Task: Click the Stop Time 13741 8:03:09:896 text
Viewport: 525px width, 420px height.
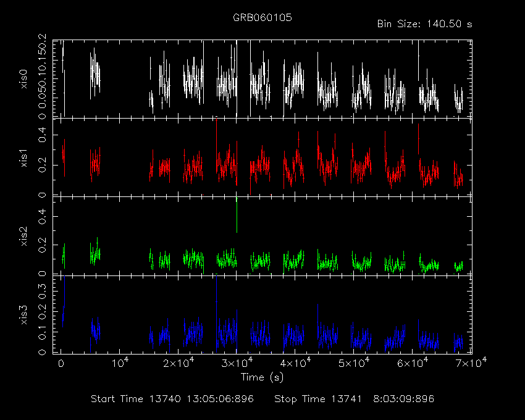Action: click(x=355, y=399)
